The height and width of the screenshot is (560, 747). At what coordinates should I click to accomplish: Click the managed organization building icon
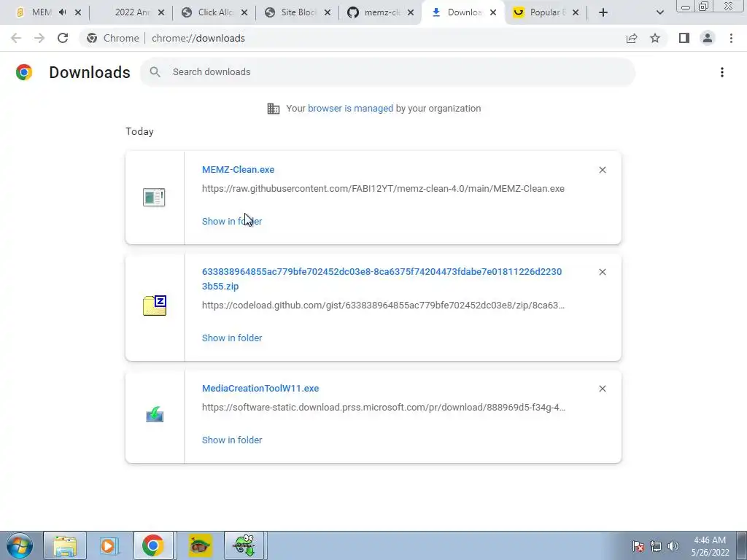point(274,109)
